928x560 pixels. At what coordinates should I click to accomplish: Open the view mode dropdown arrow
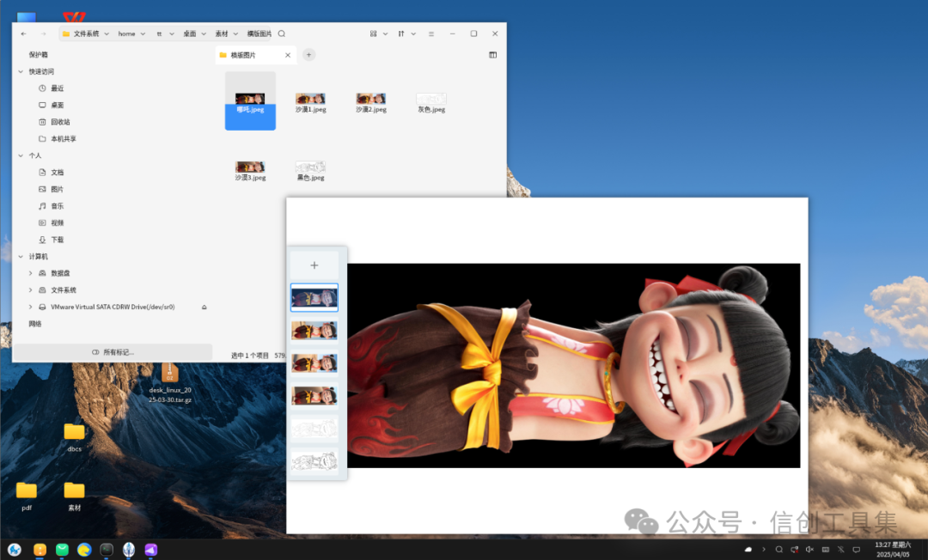(385, 33)
